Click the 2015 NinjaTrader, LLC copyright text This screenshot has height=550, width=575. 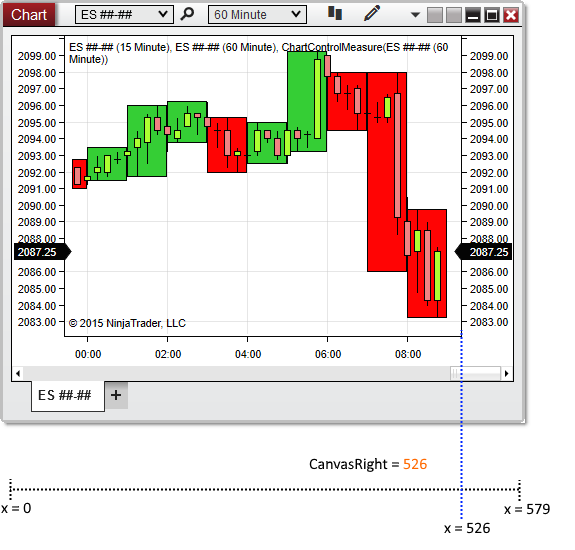(x=127, y=323)
